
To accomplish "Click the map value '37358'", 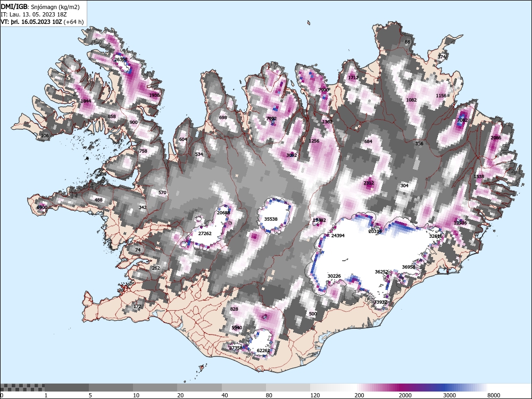I will tap(236, 348).
